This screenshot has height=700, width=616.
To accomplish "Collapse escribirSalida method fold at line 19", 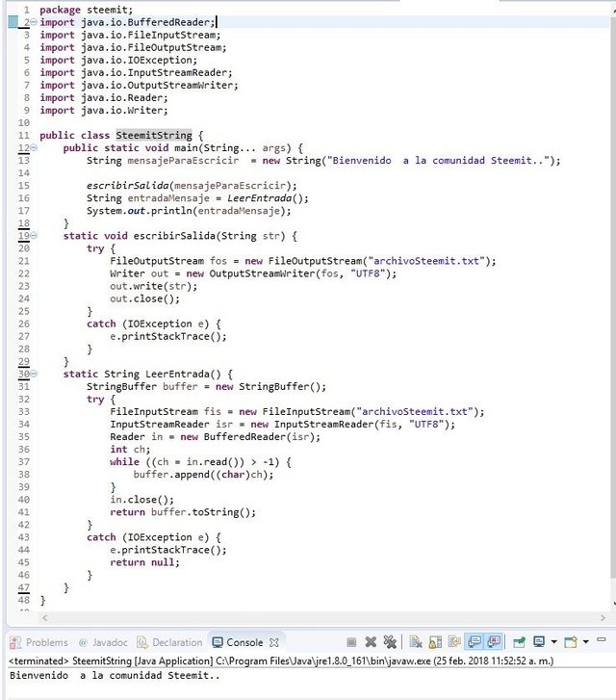I will (x=34, y=236).
